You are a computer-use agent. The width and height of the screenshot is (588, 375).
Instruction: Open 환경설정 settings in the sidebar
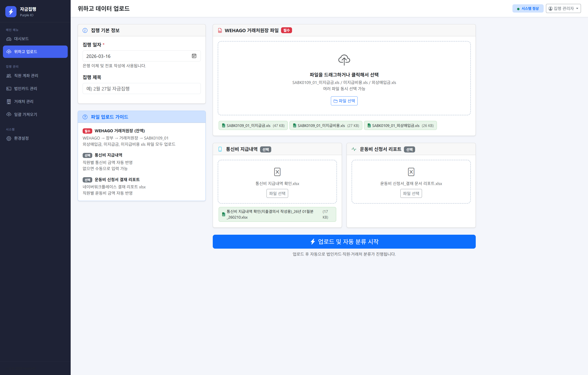click(x=21, y=138)
